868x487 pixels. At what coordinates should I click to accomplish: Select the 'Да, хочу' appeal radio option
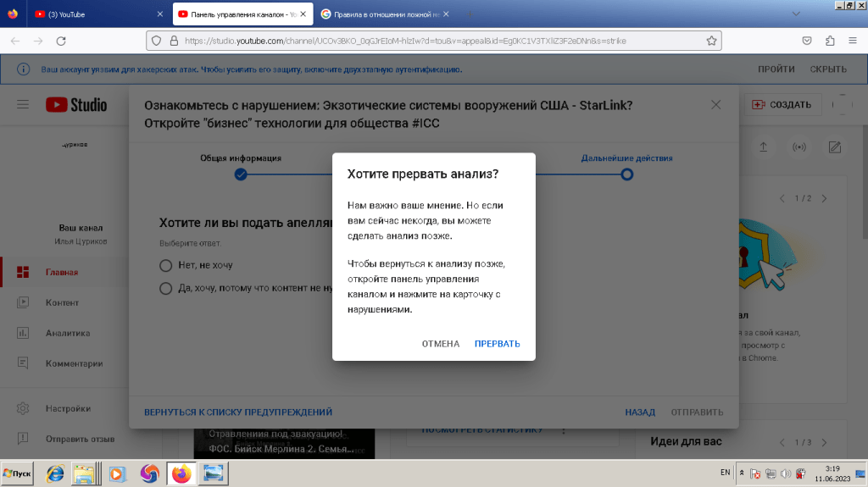point(166,289)
